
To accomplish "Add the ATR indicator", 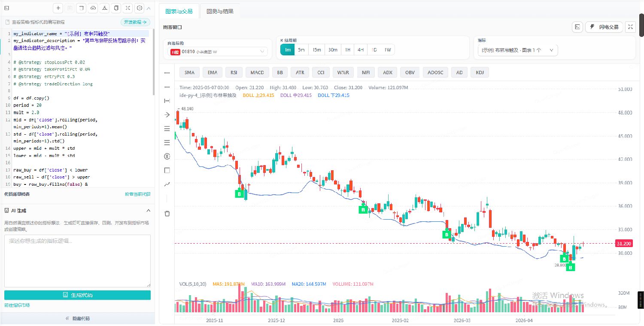I will (300, 72).
